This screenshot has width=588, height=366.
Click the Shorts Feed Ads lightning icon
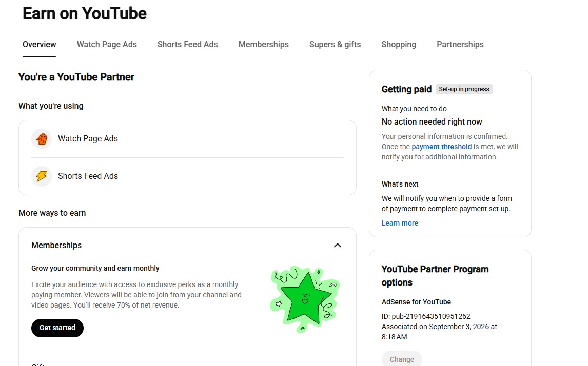(x=42, y=176)
